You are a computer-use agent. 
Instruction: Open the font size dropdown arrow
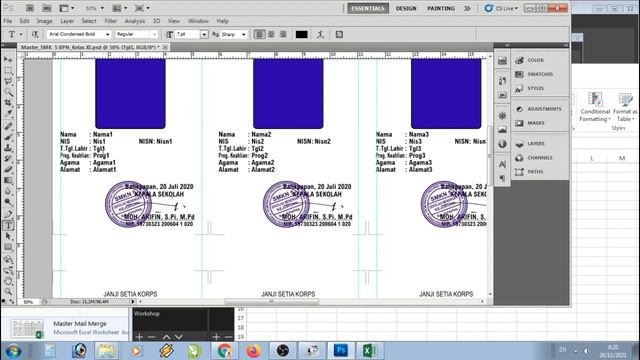tap(204, 34)
